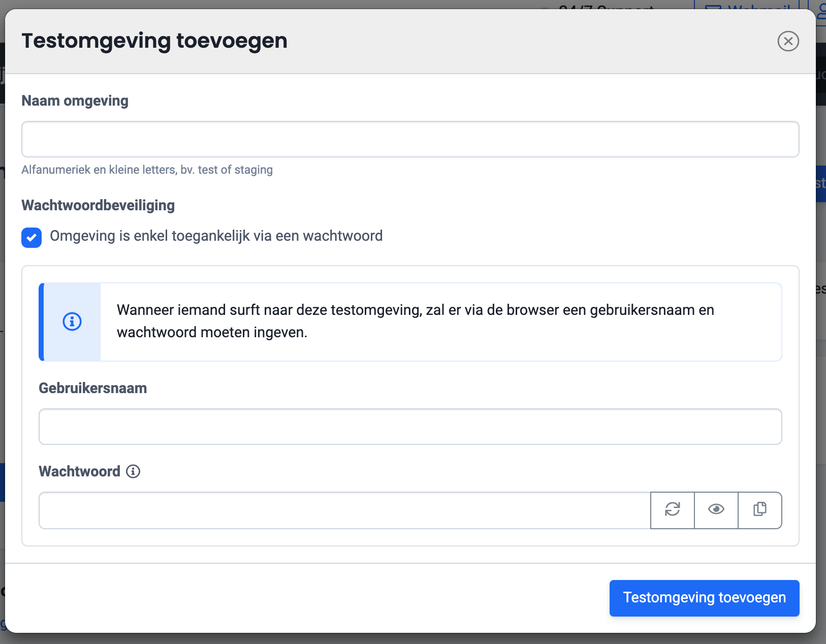Click the regenerate password refresh icon

pyautogui.click(x=672, y=510)
